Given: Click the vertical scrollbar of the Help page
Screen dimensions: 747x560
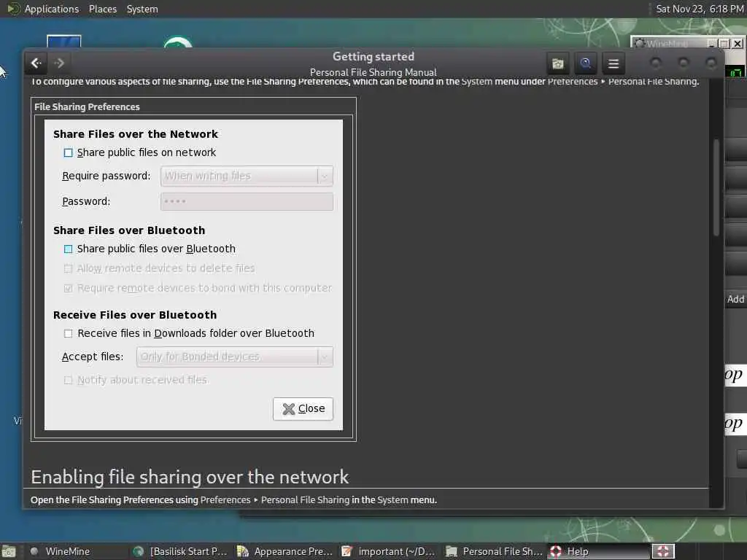Looking at the screenshot, I should [716, 187].
